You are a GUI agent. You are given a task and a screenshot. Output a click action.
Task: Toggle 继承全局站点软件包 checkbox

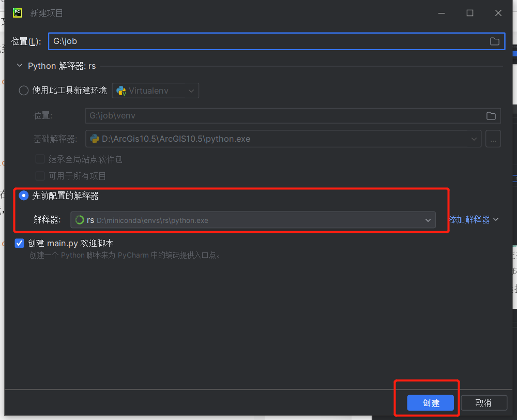click(x=40, y=159)
